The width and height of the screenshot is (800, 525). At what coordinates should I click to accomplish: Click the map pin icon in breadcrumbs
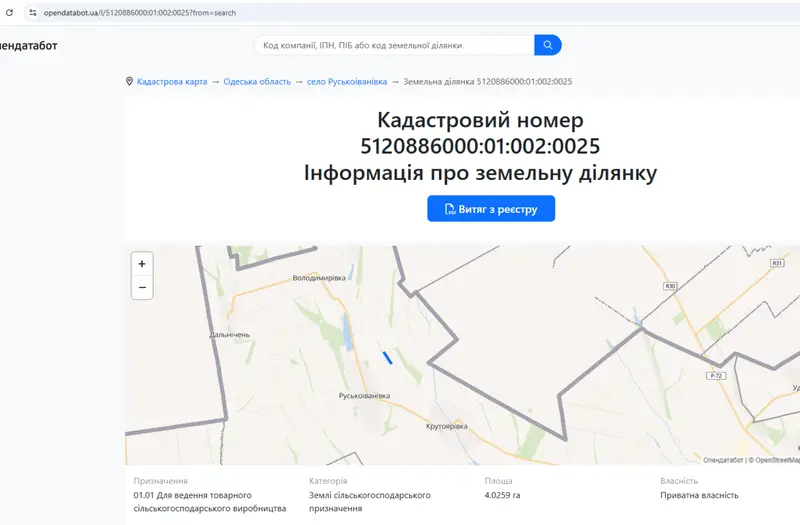[130, 81]
